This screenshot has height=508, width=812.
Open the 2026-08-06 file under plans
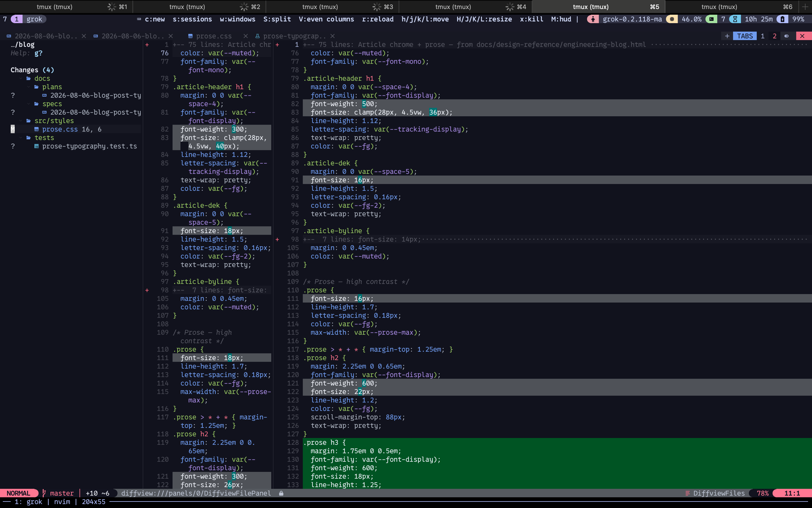tap(96, 95)
